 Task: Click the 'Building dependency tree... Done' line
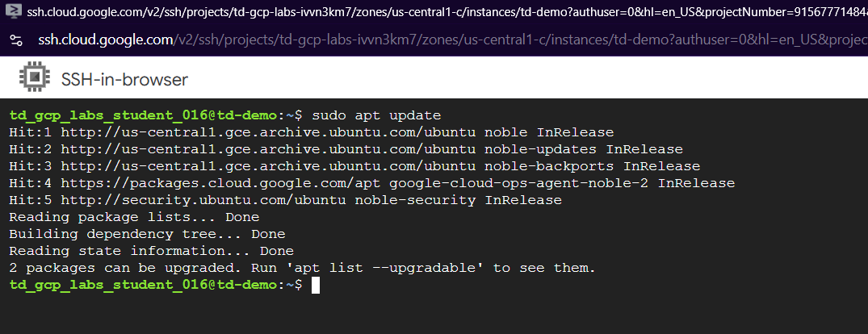[147, 234]
